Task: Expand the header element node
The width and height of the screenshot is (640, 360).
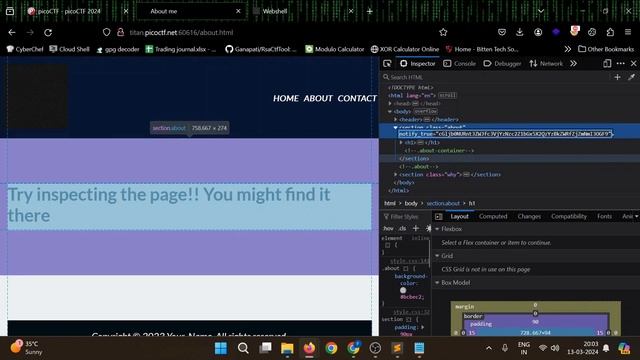Action: pyautogui.click(x=396, y=120)
